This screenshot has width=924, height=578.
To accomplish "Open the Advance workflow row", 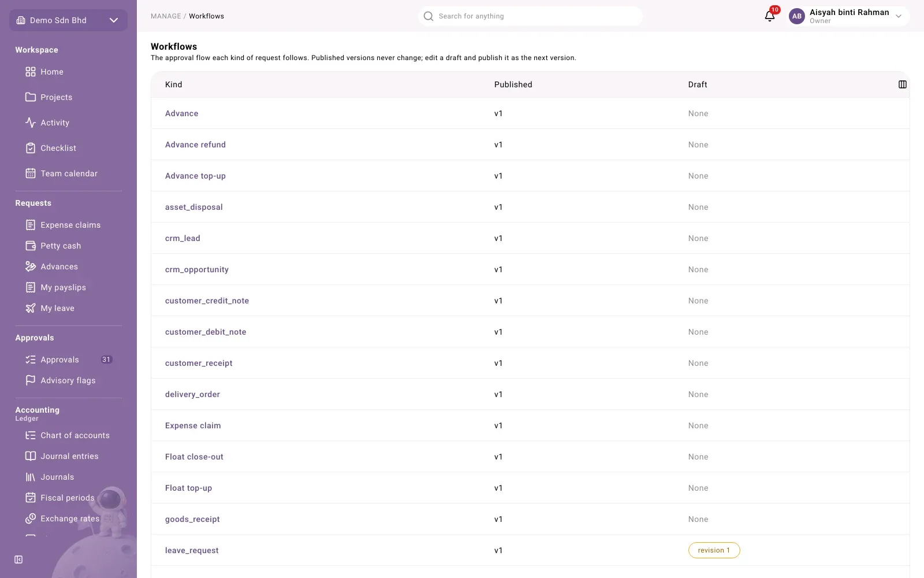I will (530, 113).
